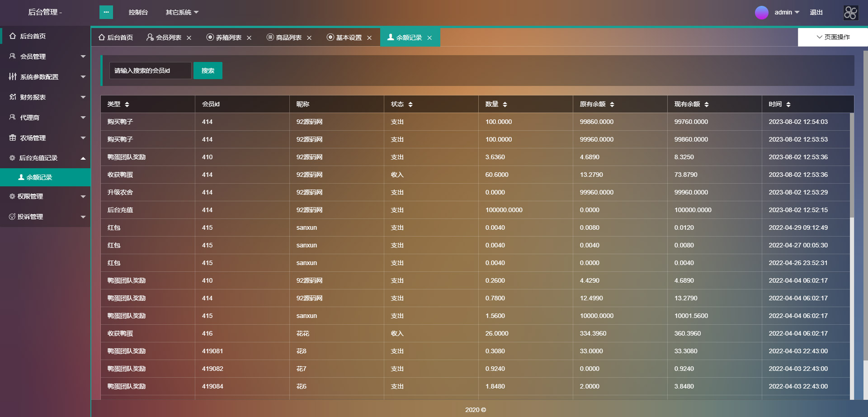The image size is (868, 417).
Task: Close the 商品列表 tab
Action: (x=309, y=38)
